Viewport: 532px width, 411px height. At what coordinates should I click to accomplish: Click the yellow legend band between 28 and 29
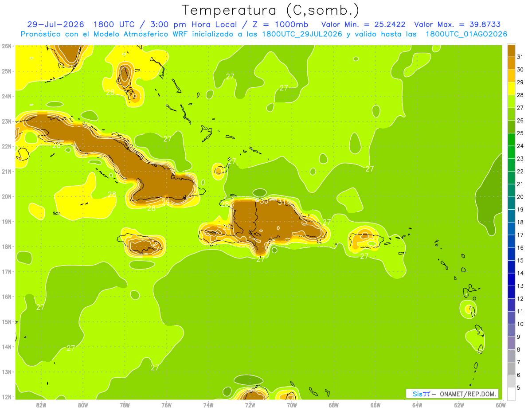pyautogui.click(x=511, y=89)
